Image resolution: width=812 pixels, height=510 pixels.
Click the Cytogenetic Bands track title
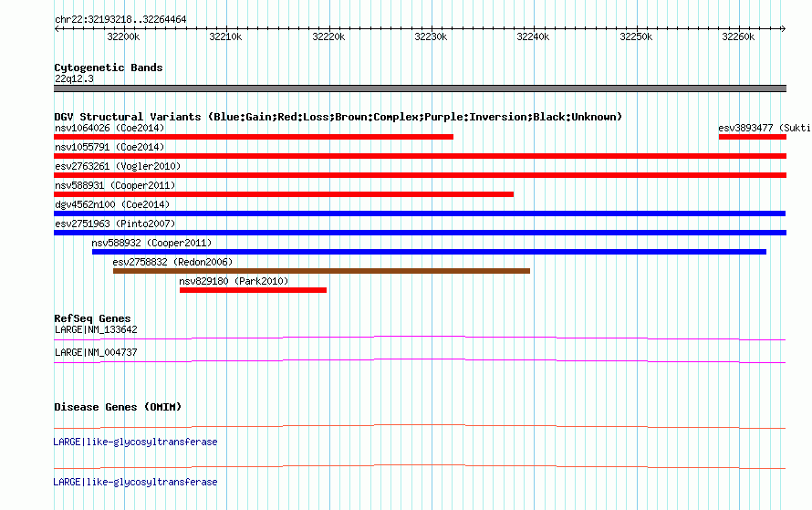click(x=109, y=68)
